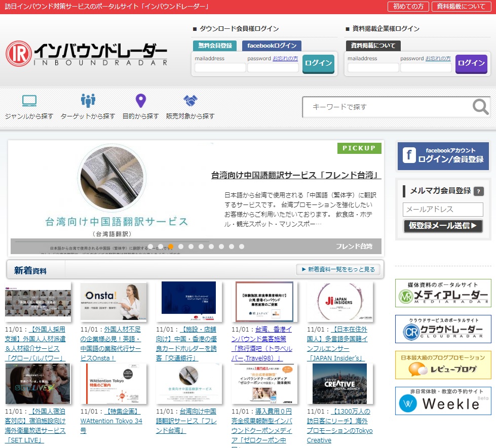Open 【施設・店舗向け】交通銀行 link
The image size is (496, 448).
[186, 344]
